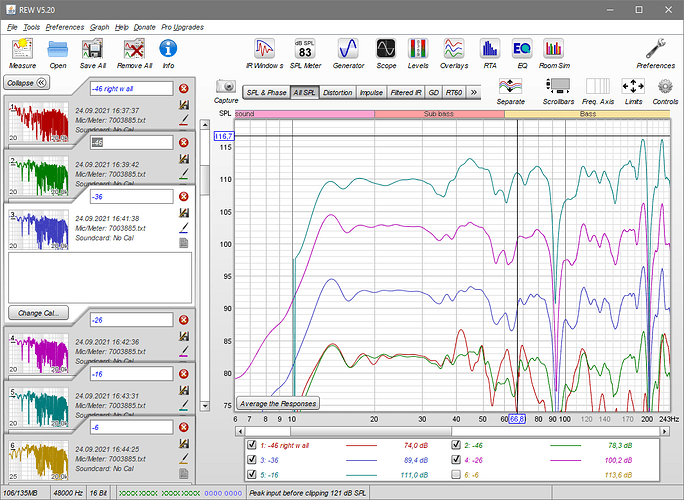Open the SPL Meter tool

tap(305, 49)
